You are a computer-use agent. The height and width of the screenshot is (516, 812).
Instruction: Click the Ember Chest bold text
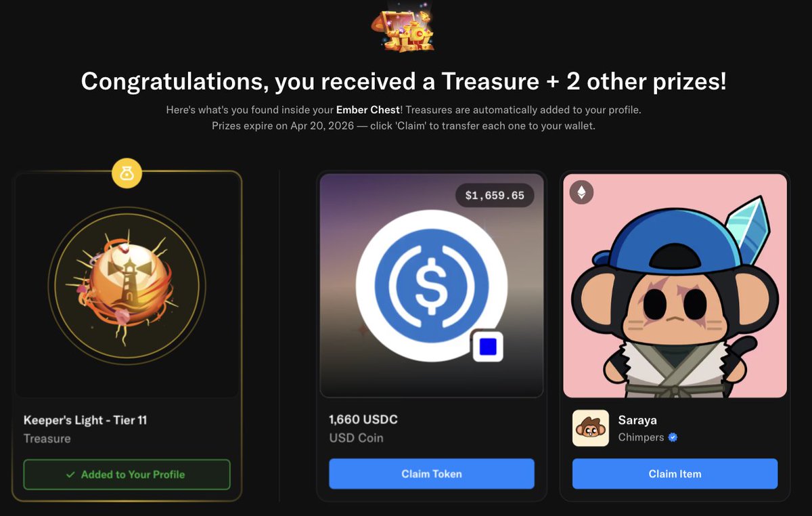tap(368, 110)
